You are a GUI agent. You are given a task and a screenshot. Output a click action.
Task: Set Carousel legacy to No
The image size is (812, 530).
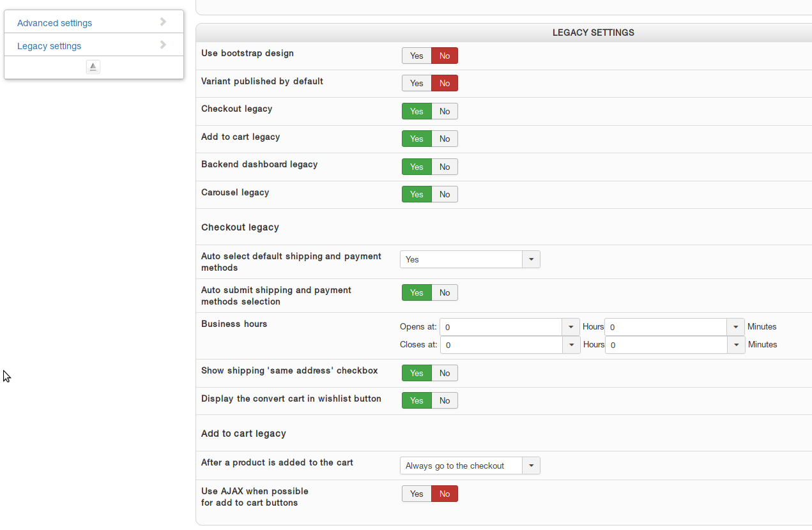point(445,194)
